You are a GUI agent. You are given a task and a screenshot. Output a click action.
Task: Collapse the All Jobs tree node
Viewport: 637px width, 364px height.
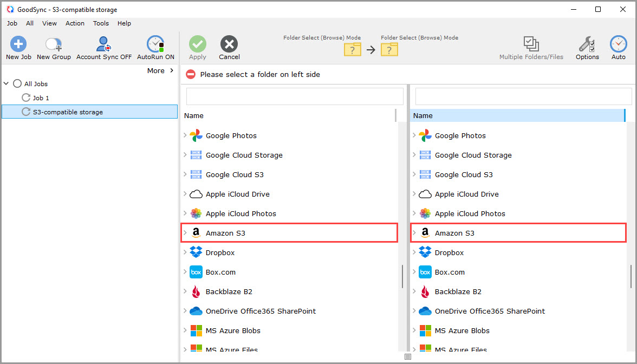tap(6, 83)
